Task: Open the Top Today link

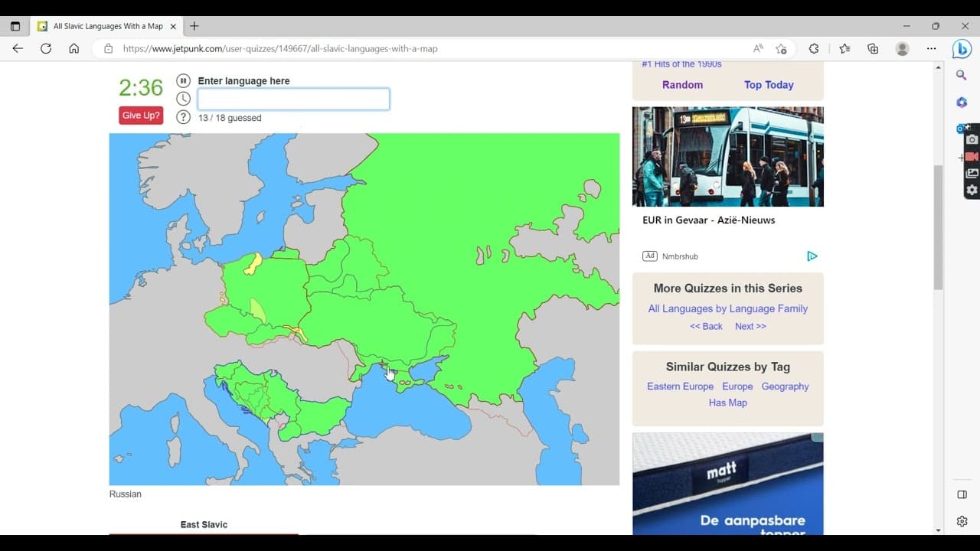Action: (x=769, y=85)
